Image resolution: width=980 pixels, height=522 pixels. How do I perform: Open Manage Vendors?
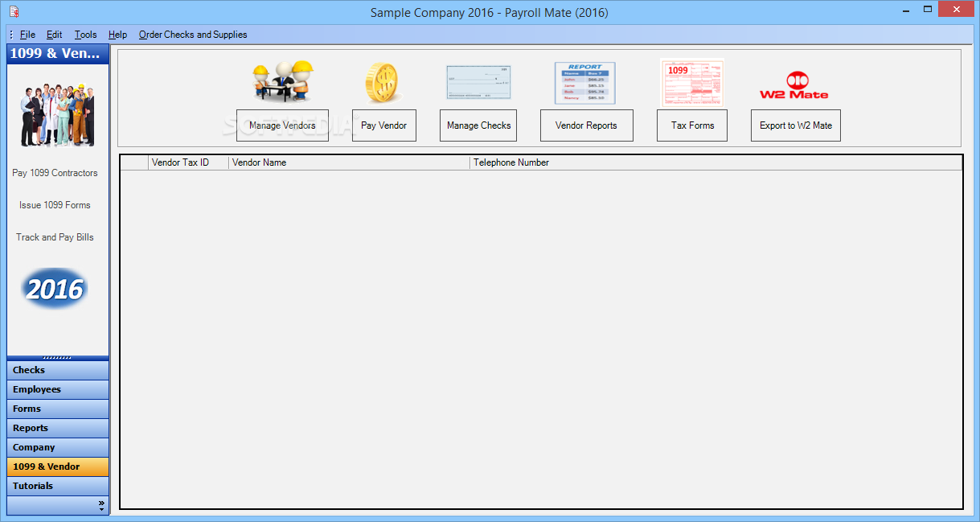282,125
